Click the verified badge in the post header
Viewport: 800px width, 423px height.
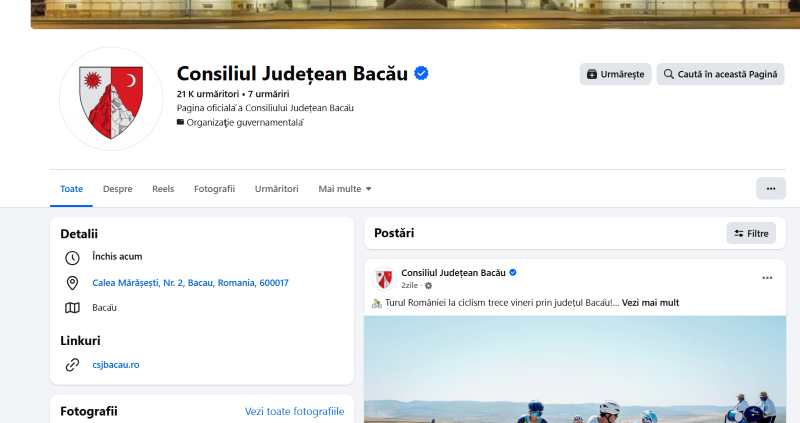513,272
